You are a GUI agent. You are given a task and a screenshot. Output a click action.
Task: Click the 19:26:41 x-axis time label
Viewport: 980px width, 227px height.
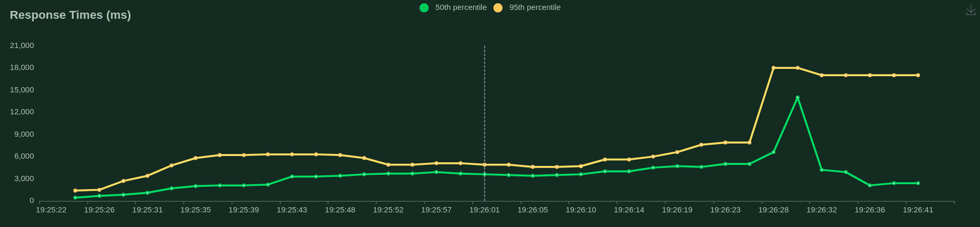918,210
